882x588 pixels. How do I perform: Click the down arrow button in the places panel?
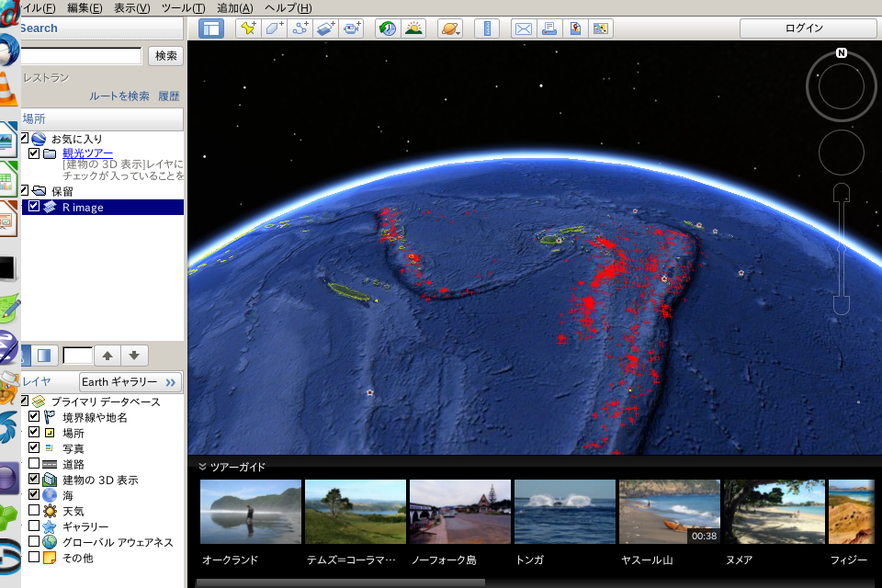[x=134, y=356]
